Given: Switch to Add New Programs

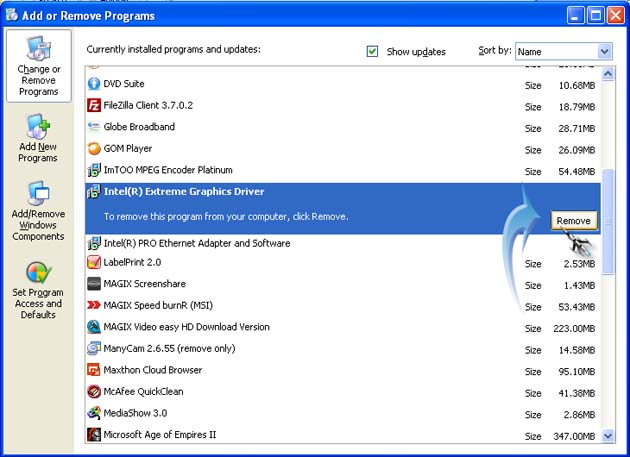Looking at the screenshot, I should coord(38,139).
